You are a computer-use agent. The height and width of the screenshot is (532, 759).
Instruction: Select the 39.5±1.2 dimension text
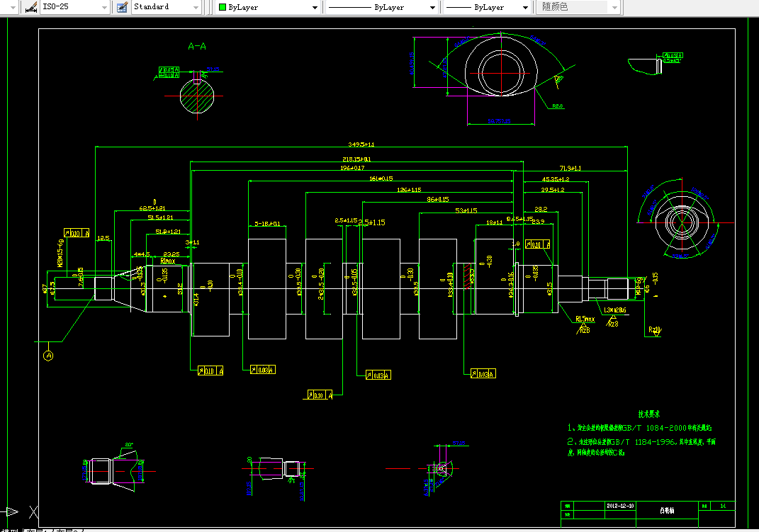point(552,190)
